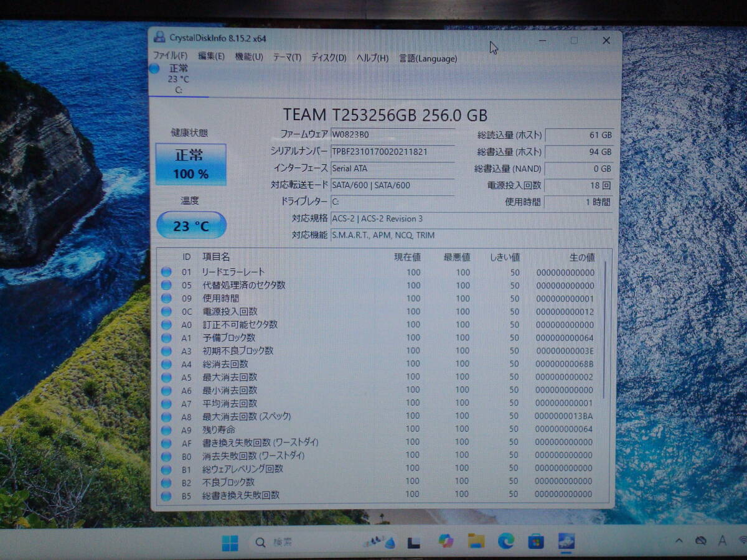Click the serial number field
The height and width of the screenshot is (560, 747).
[x=392, y=151]
